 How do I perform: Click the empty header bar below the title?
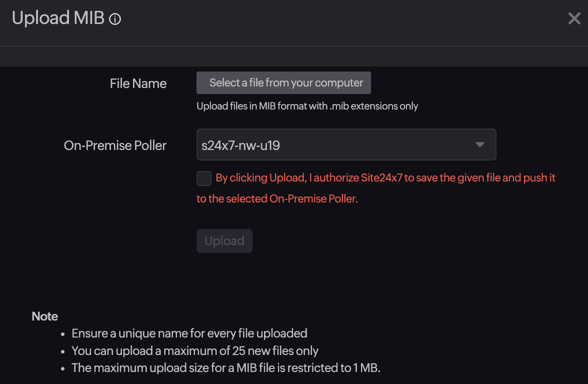(x=294, y=56)
